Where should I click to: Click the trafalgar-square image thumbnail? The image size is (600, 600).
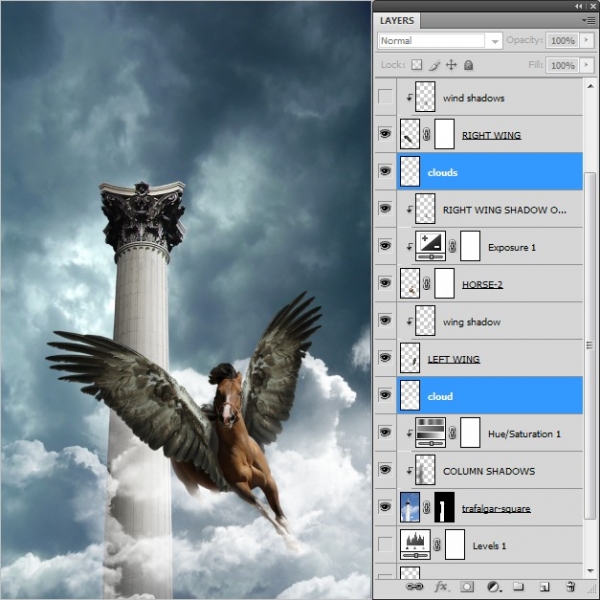point(410,507)
